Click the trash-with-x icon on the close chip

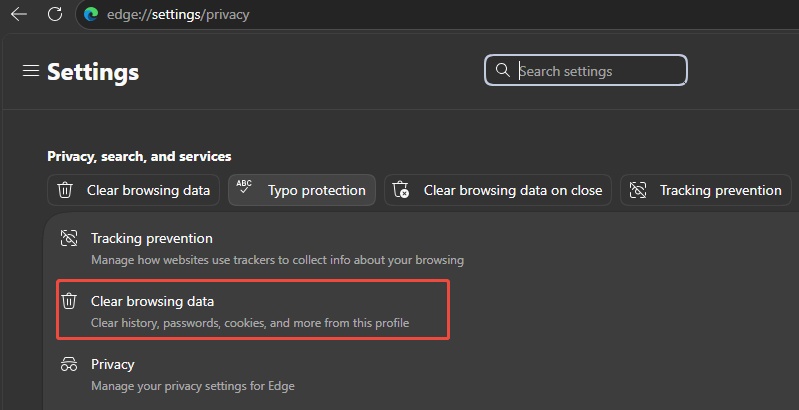401,189
